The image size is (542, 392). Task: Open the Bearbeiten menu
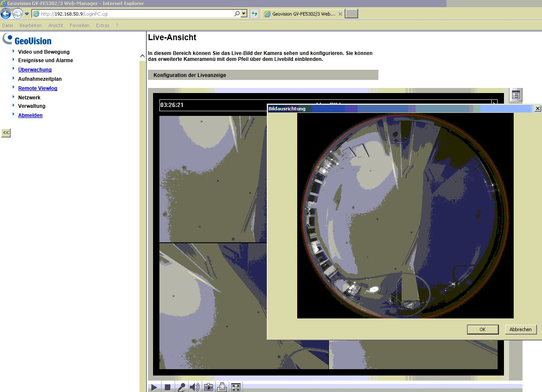pyautogui.click(x=30, y=25)
